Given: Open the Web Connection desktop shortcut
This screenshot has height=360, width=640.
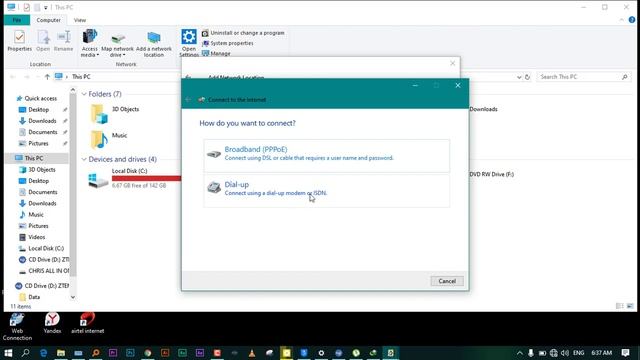Looking at the screenshot, I should [x=17, y=326].
